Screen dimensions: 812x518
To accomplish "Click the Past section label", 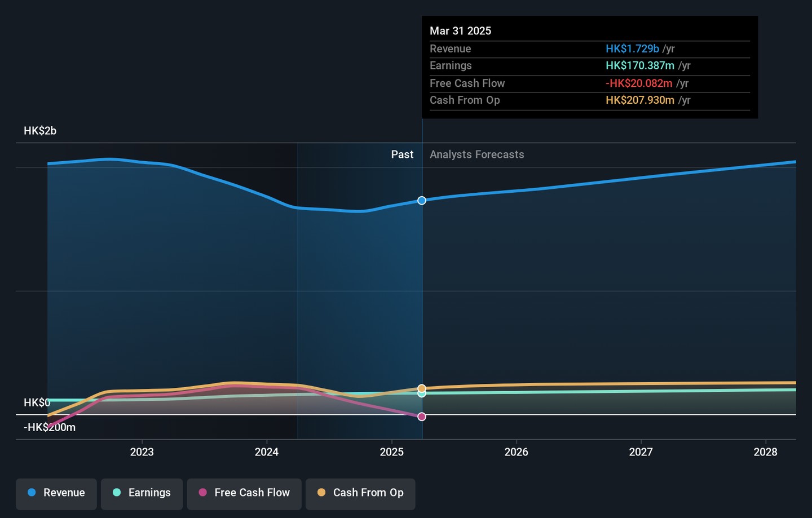I will point(402,154).
